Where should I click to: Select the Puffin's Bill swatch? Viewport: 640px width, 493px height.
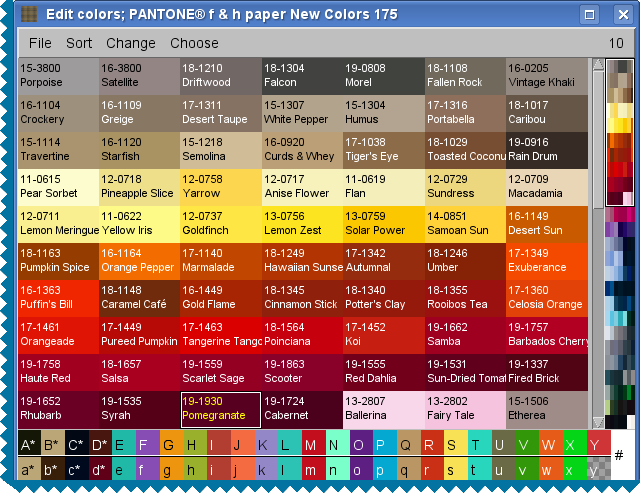58,299
